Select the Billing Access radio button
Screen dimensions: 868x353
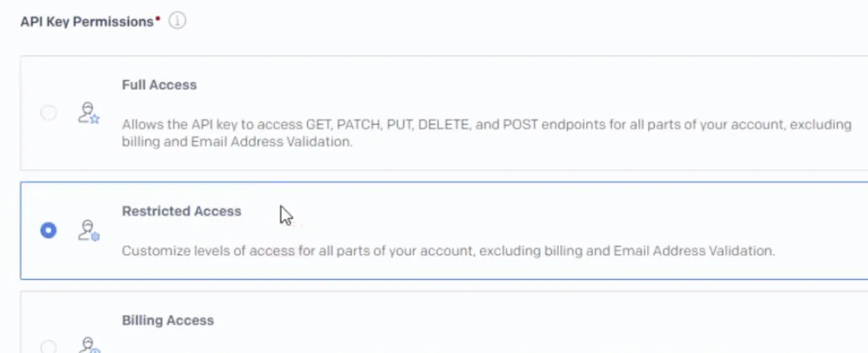click(48, 347)
